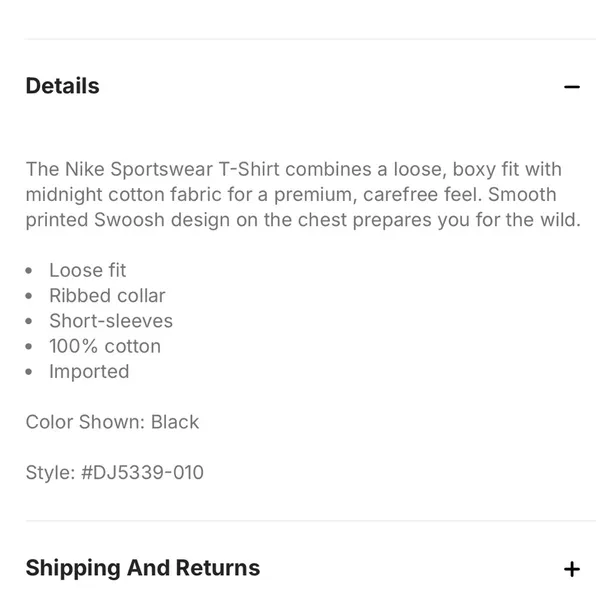Click the Details section heading

pyautogui.click(x=62, y=86)
